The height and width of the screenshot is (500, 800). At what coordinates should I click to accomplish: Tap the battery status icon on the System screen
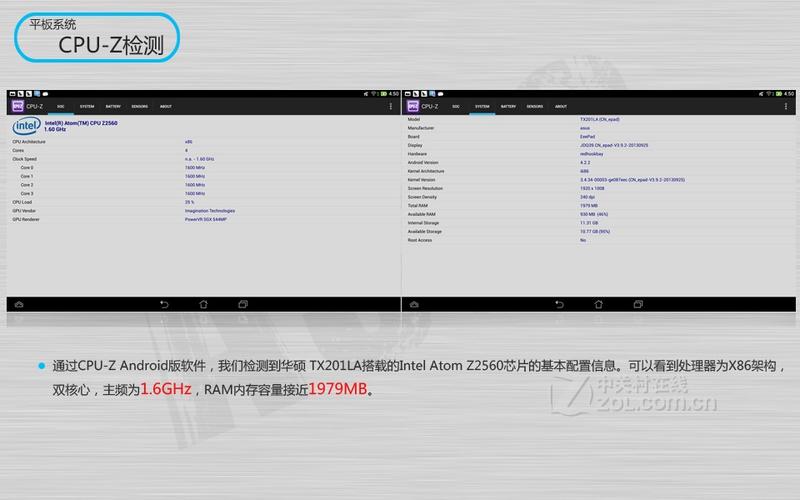point(779,94)
